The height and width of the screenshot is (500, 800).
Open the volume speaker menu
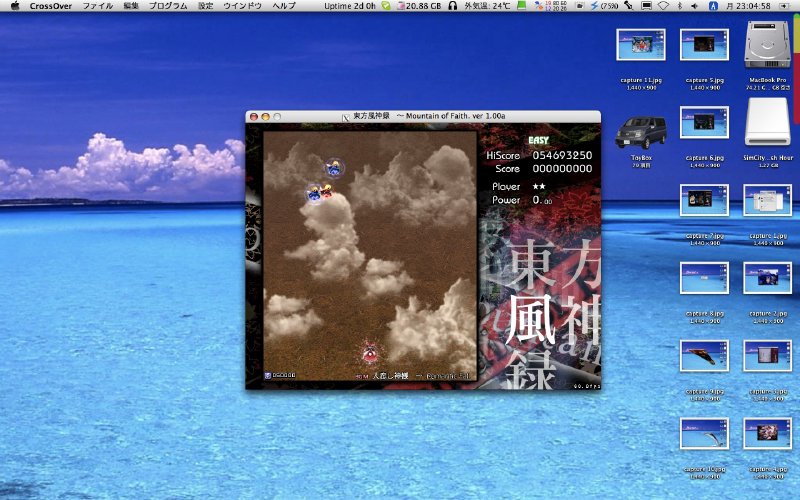695,6
